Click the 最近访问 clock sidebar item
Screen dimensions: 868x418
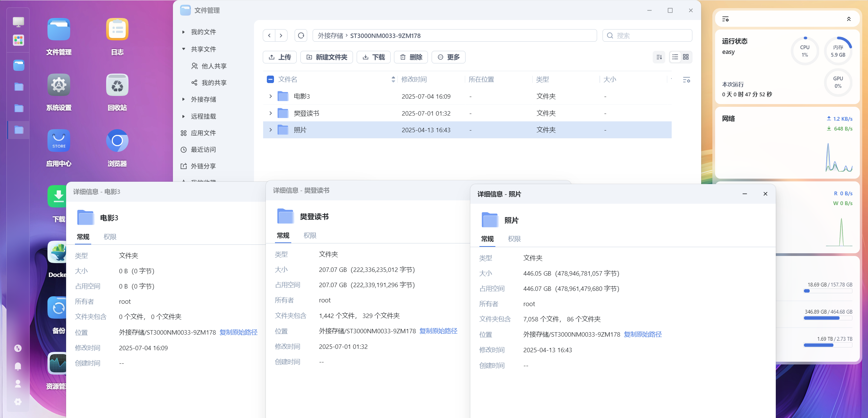coord(199,150)
